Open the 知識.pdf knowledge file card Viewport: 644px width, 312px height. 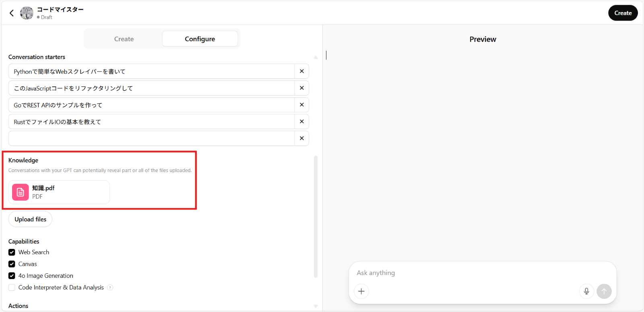[59, 192]
